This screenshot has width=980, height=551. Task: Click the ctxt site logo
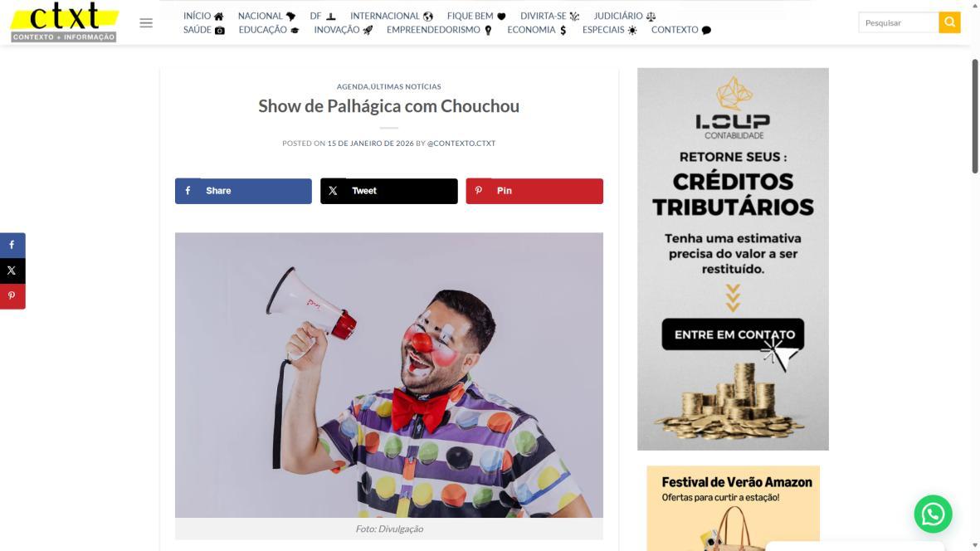click(x=65, y=22)
